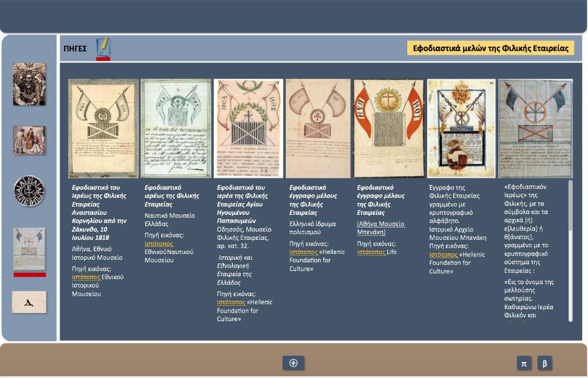Open the engraved portrait thumbnail in sidebar
The height and width of the screenshot is (378, 588).
(29, 84)
